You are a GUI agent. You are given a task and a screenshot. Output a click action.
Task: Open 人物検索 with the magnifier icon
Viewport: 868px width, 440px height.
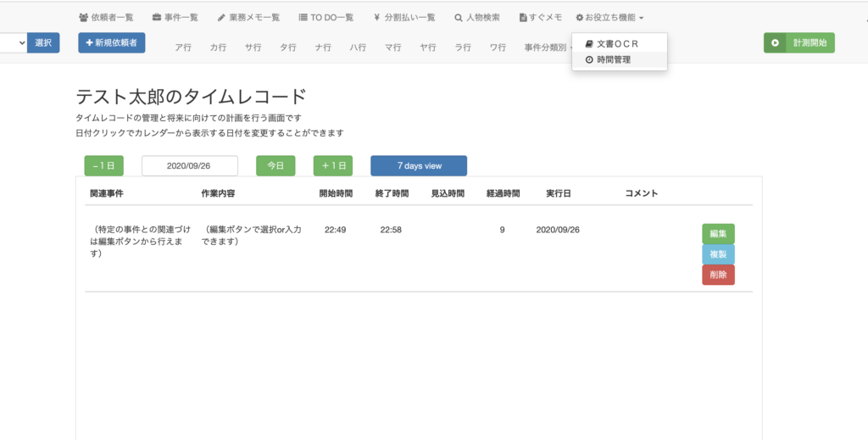[x=476, y=17]
